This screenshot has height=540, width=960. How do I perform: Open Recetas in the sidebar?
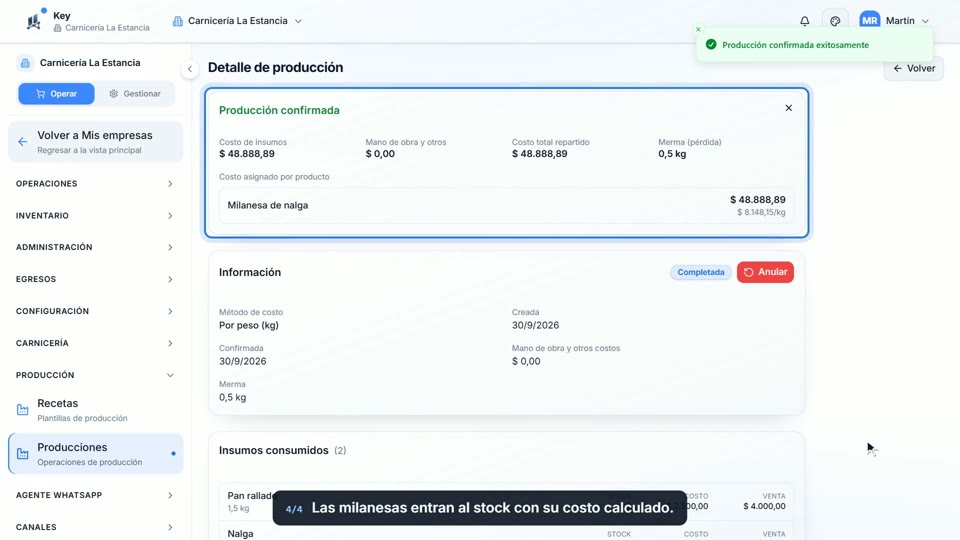[x=96, y=410]
